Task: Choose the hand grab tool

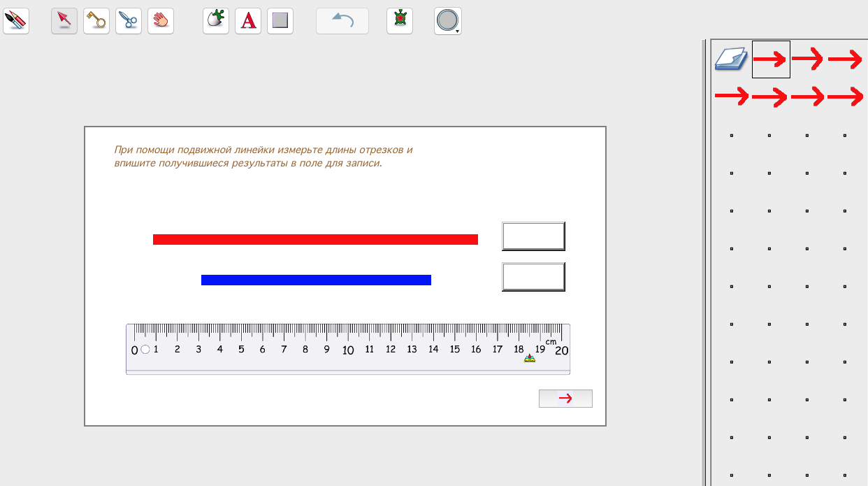Action: click(161, 21)
